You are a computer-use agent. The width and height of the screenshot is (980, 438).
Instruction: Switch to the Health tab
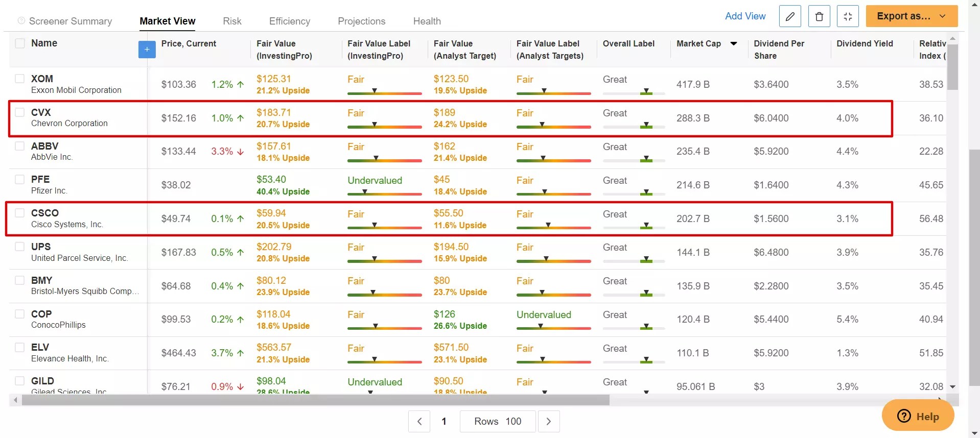[427, 21]
